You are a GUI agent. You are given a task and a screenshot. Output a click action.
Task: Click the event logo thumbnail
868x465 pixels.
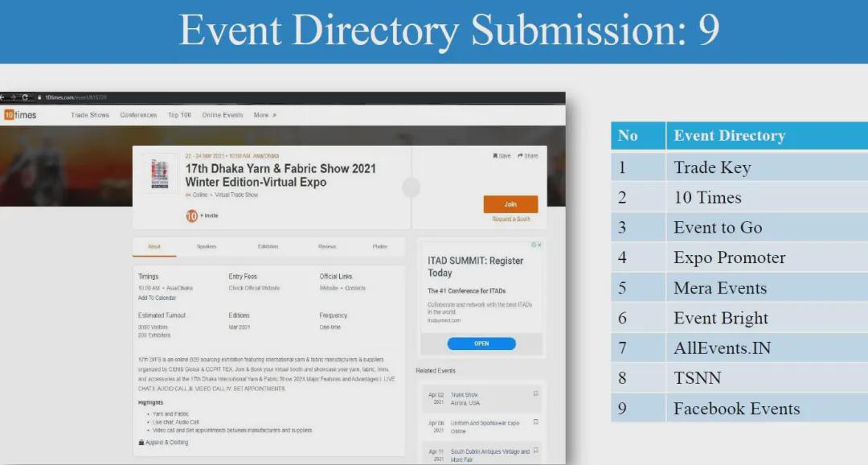[159, 174]
